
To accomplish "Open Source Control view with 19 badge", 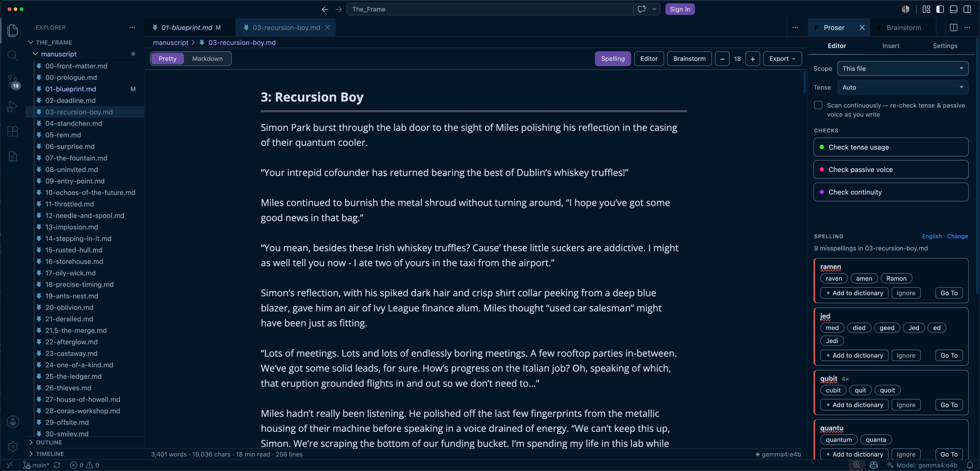I will tap(12, 81).
